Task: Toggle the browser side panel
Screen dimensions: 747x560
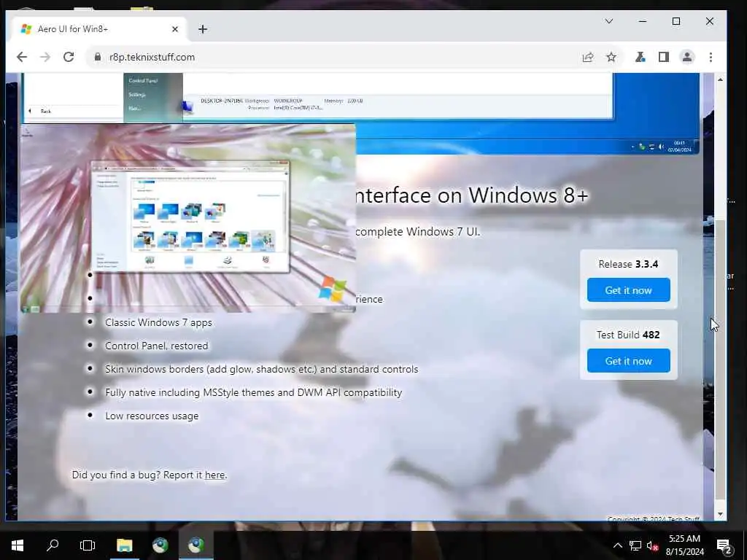Action: [664, 57]
